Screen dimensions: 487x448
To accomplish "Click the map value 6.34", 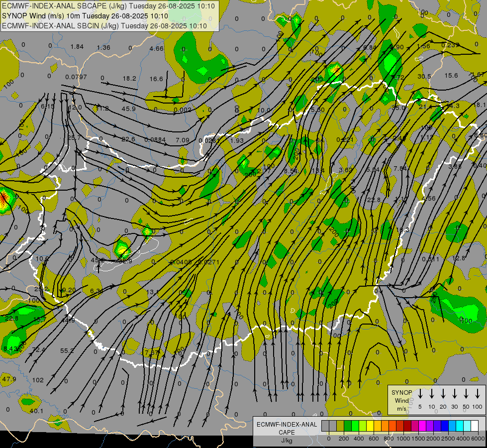I will pyautogui.click(x=97, y=291).
